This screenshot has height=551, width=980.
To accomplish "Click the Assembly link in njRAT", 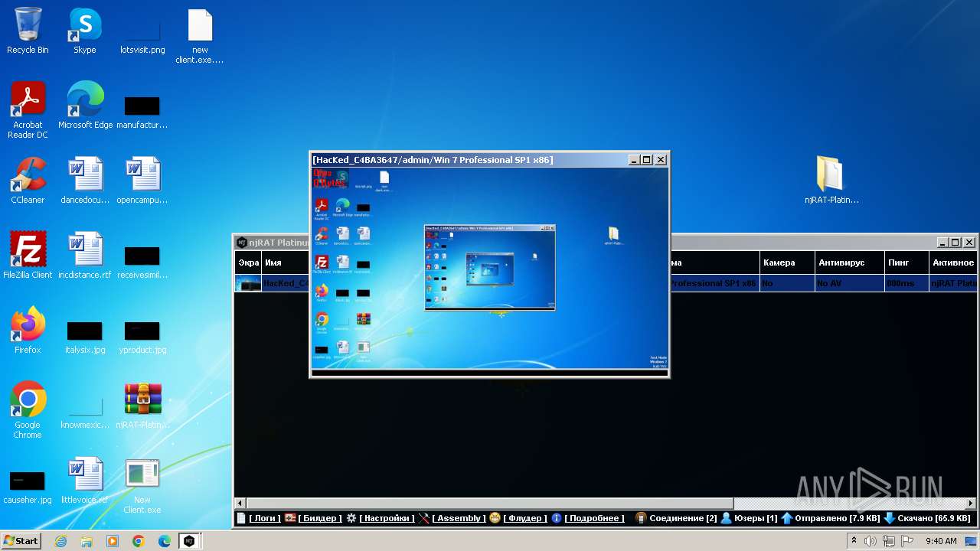I will pyautogui.click(x=459, y=518).
